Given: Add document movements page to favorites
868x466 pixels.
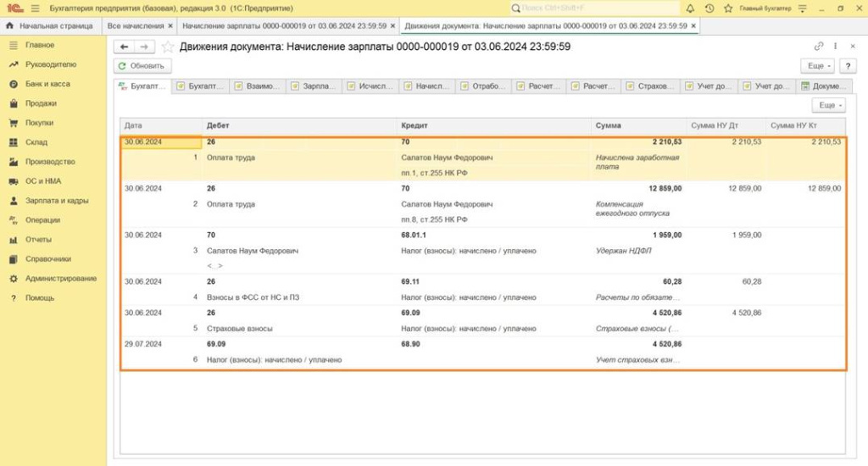Looking at the screenshot, I should pos(168,47).
